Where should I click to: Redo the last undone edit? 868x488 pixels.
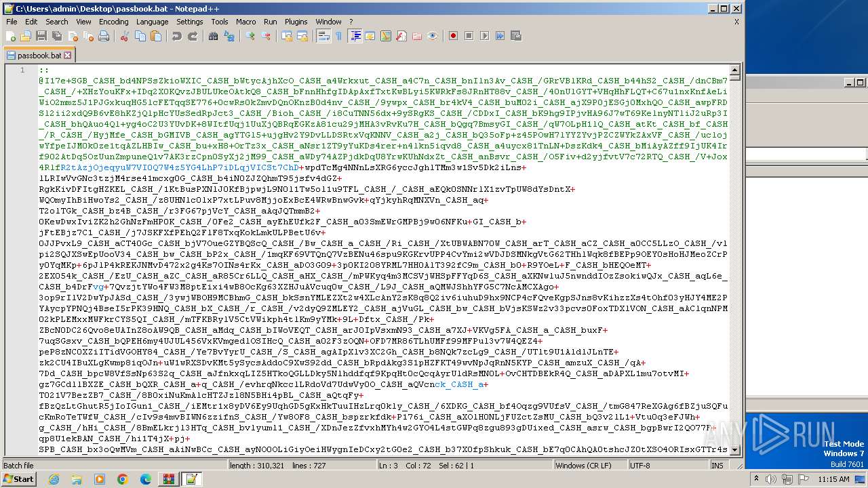[x=193, y=36]
